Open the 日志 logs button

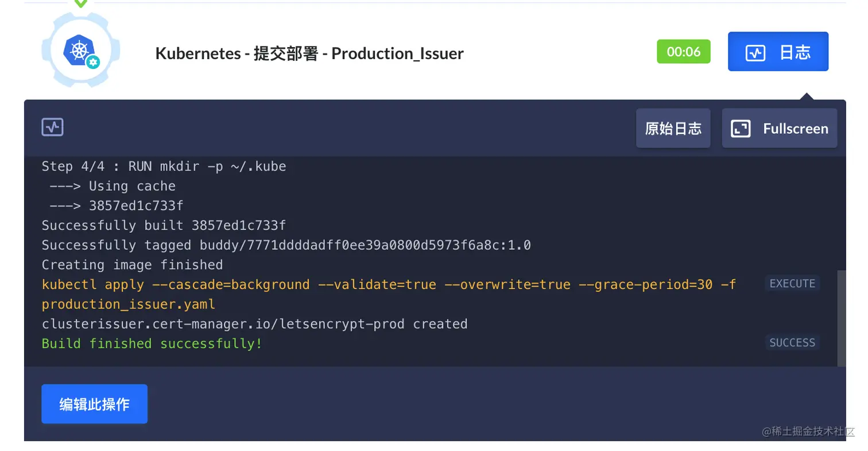pyautogui.click(x=778, y=52)
